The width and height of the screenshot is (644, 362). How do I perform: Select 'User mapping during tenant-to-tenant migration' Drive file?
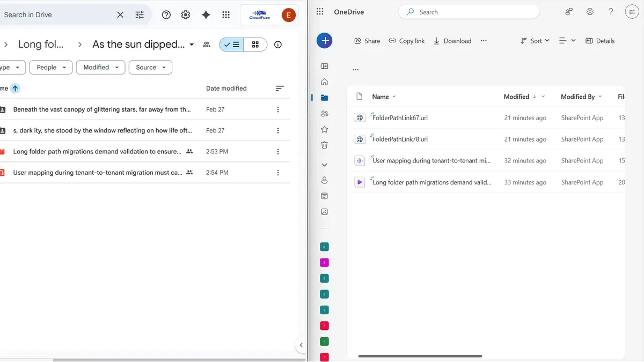145,173
